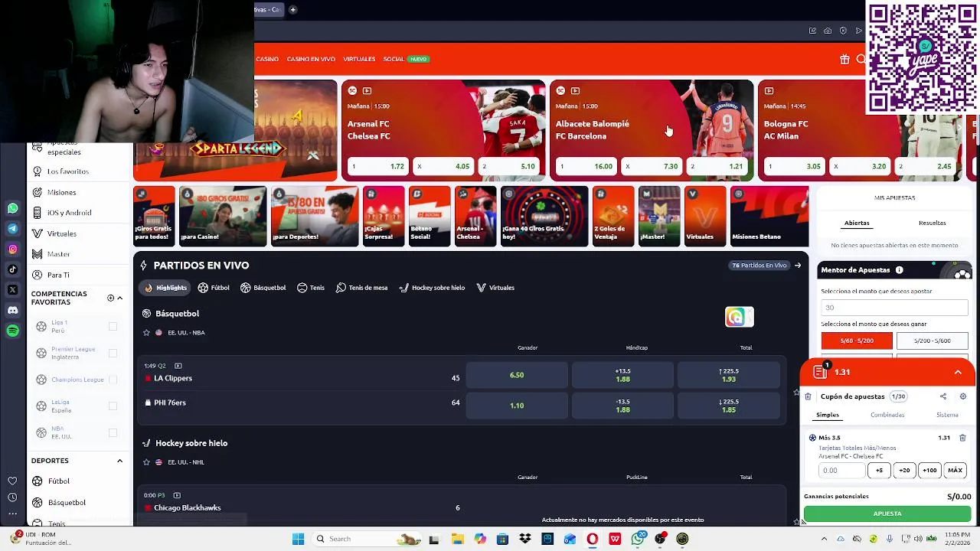This screenshot has height=551, width=980.
Task: Bet on LA Clippers winner at 6.50
Action: coord(517,375)
